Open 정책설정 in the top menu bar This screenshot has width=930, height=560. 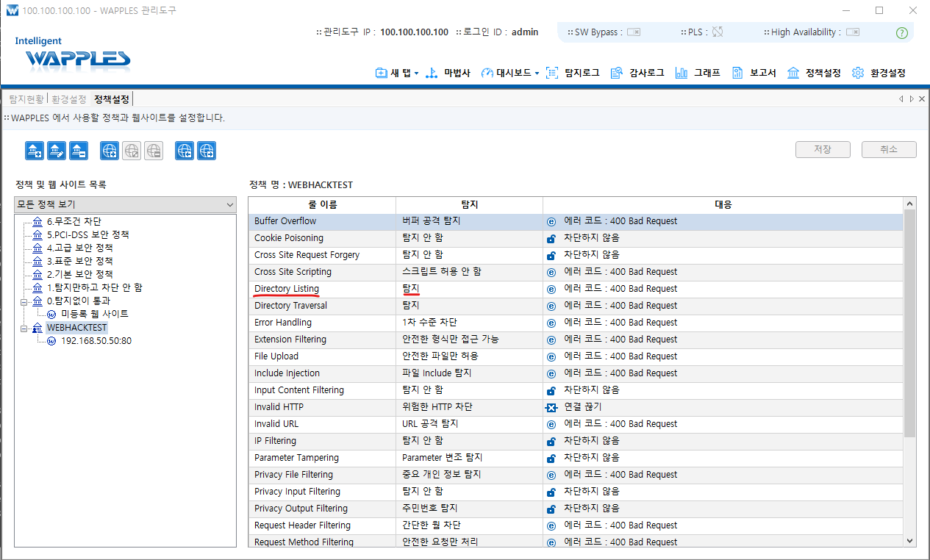[814, 73]
